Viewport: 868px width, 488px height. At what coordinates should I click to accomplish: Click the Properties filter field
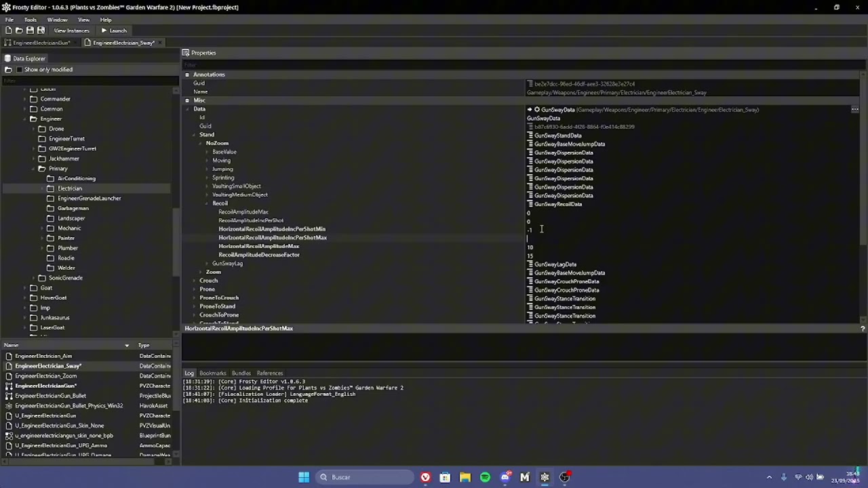pos(522,65)
